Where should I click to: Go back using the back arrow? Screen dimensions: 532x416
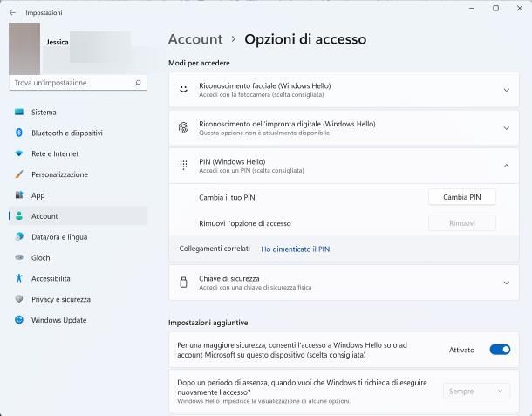tap(12, 12)
